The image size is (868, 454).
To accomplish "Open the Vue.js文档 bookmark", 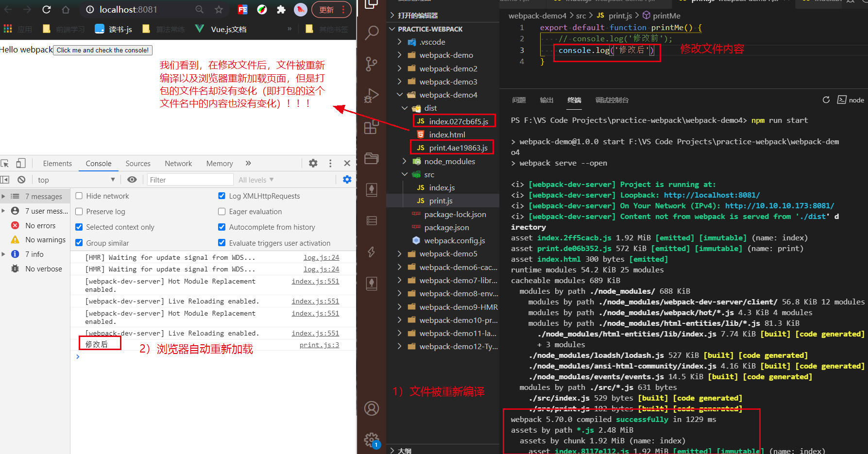I will pos(221,29).
